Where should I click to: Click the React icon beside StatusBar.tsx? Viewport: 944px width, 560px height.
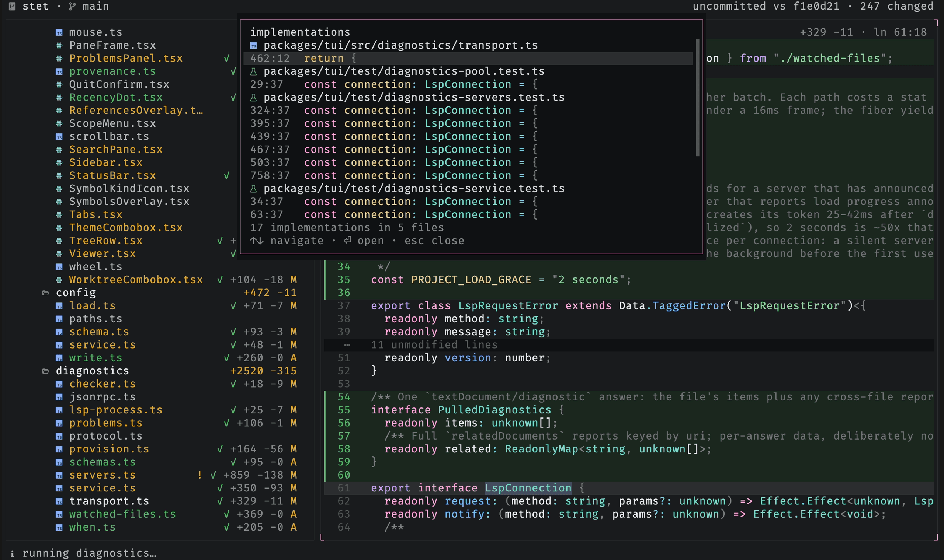coord(59,176)
